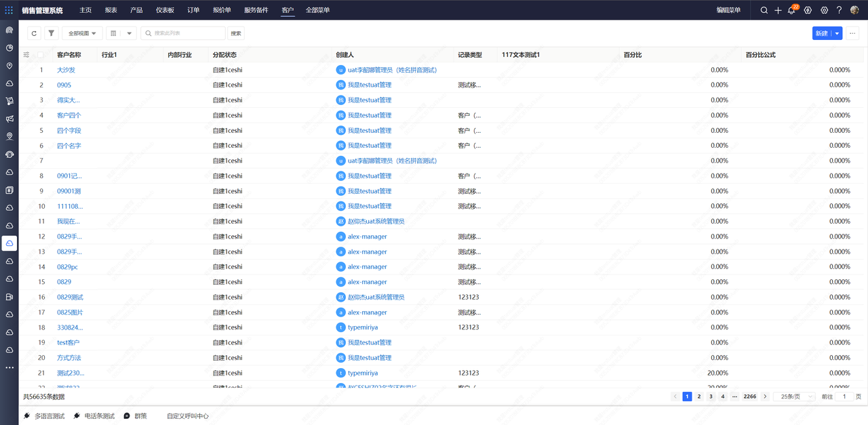Go to page 2 in pagination
868x425 pixels.
[699, 397]
